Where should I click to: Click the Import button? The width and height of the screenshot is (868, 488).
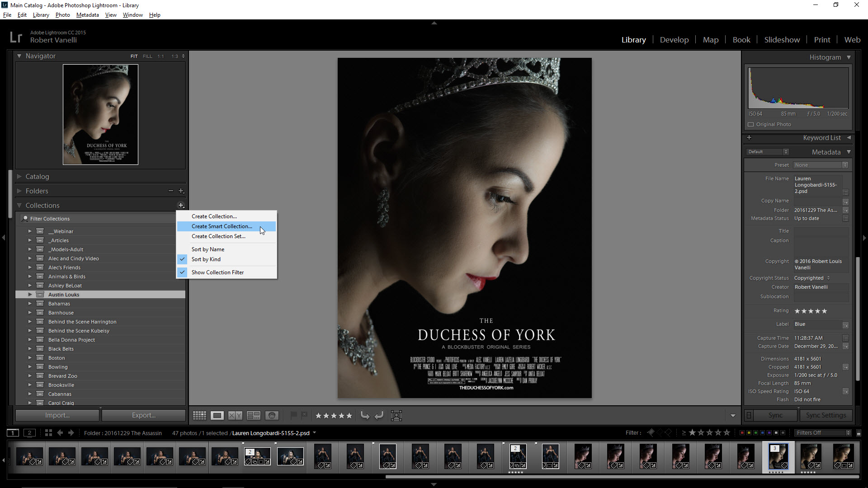[x=57, y=415]
